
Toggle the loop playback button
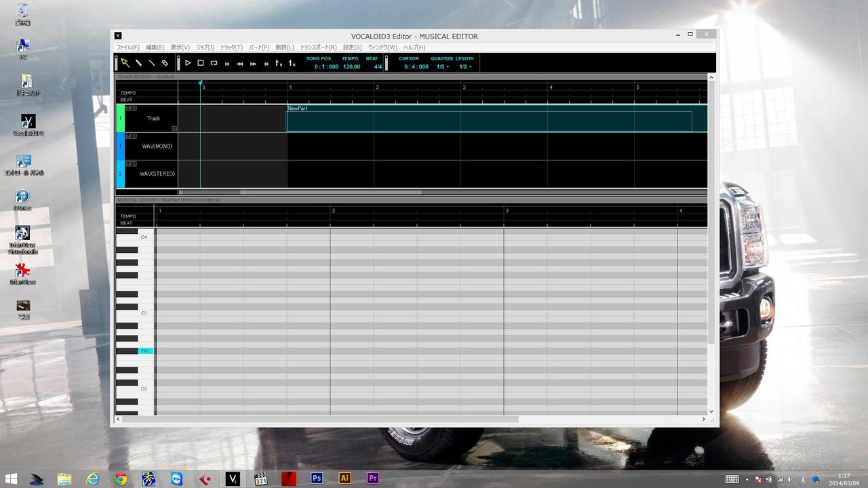[x=214, y=63]
